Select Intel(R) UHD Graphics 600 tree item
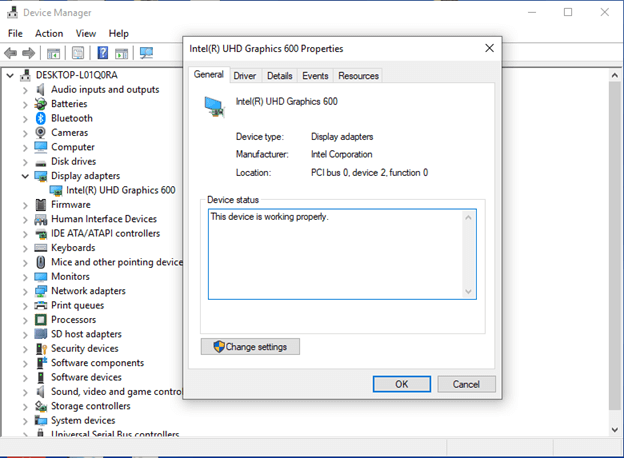 coord(121,190)
